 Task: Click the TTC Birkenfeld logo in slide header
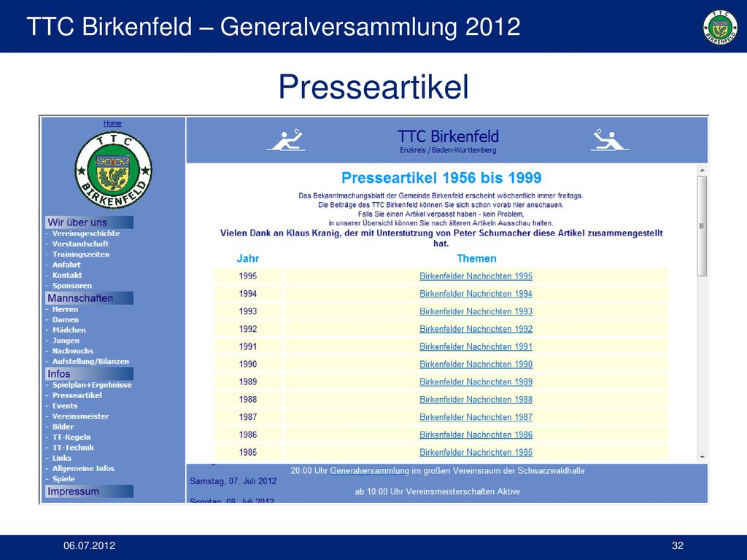720,27
